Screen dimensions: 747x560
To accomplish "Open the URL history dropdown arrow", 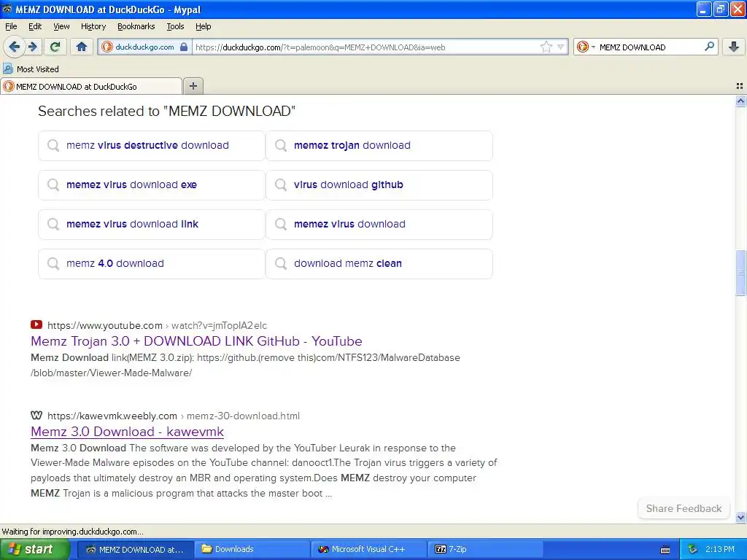I will coord(561,47).
